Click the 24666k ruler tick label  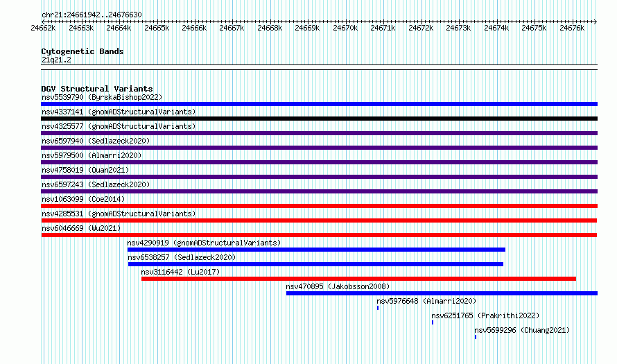[x=194, y=28]
